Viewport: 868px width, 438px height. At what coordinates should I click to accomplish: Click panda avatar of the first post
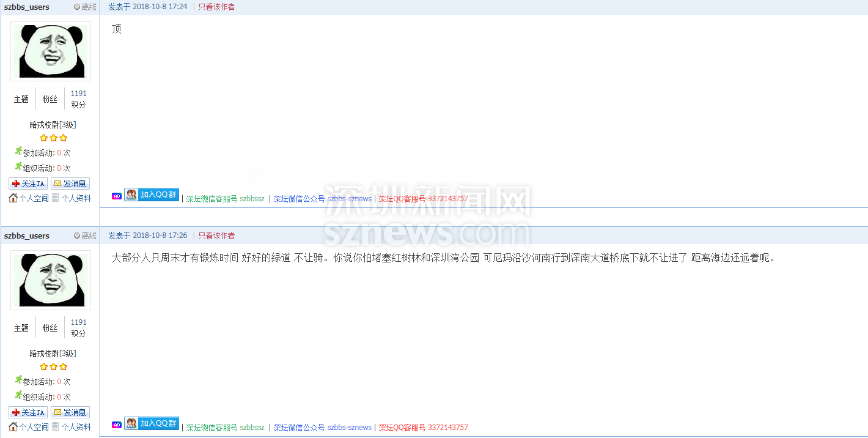51,51
